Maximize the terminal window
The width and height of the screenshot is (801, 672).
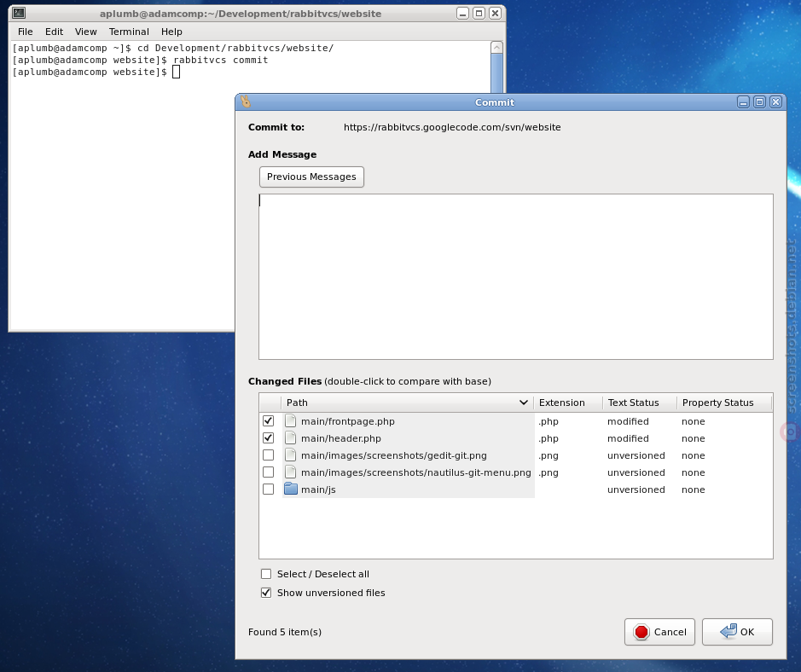(479, 14)
